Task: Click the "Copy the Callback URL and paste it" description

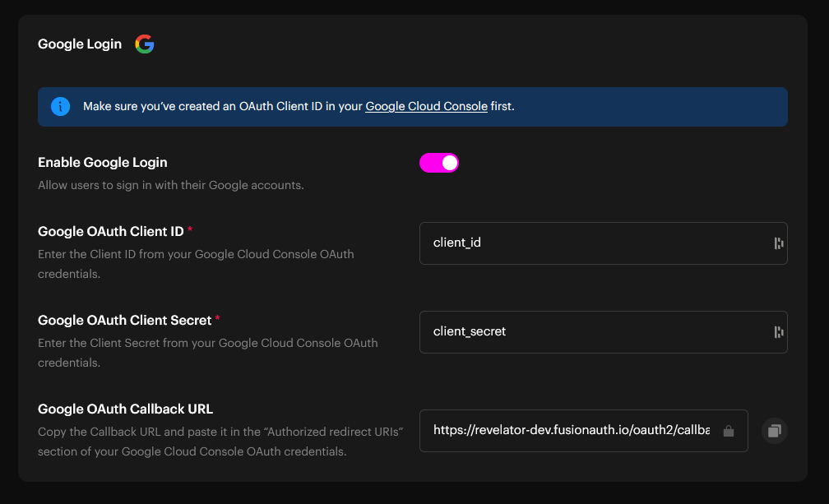Action: click(220, 442)
